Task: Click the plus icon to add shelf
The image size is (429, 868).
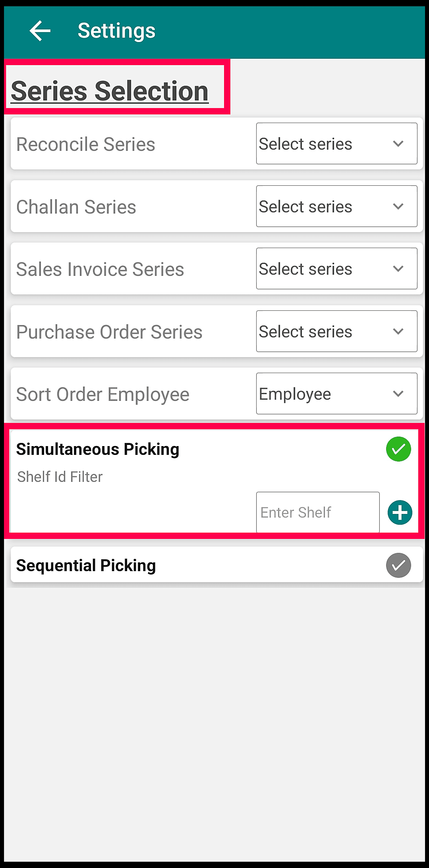Action: pyautogui.click(x=400, y=512)
